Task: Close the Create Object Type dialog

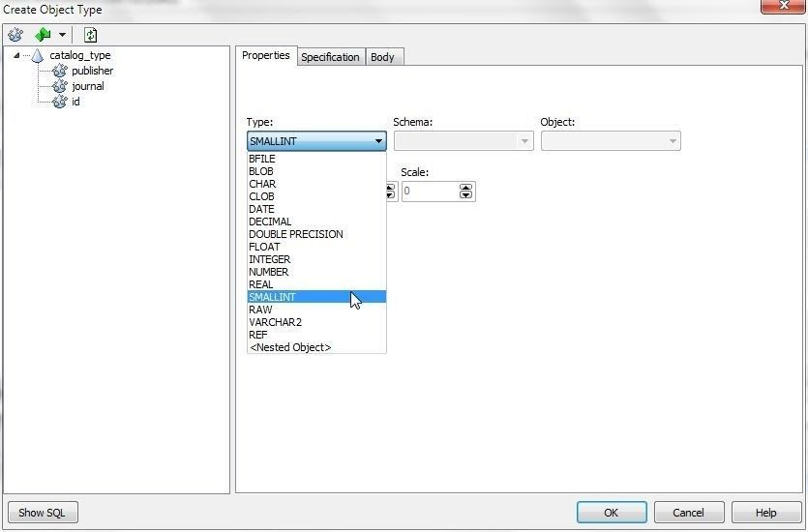Action: (x=783, y=6)
